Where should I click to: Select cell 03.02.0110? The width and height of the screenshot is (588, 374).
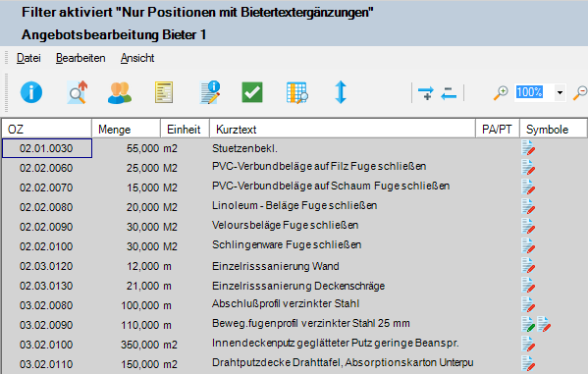pyautogui.click(x=46, y=364)
